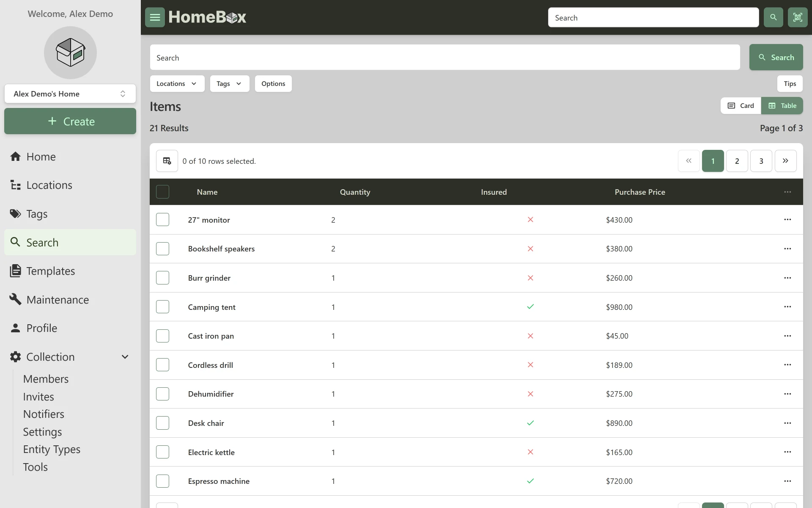Open the QR code scanner button
812x508 pixels.
pos(798,17)
